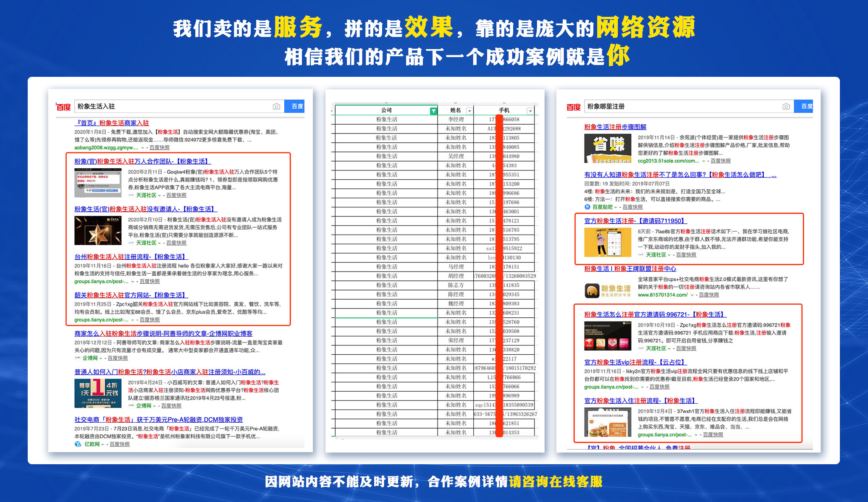Open the 手机 column filter dropdown
The height and width of the screenshot is (502, 868).
(530, 111)
